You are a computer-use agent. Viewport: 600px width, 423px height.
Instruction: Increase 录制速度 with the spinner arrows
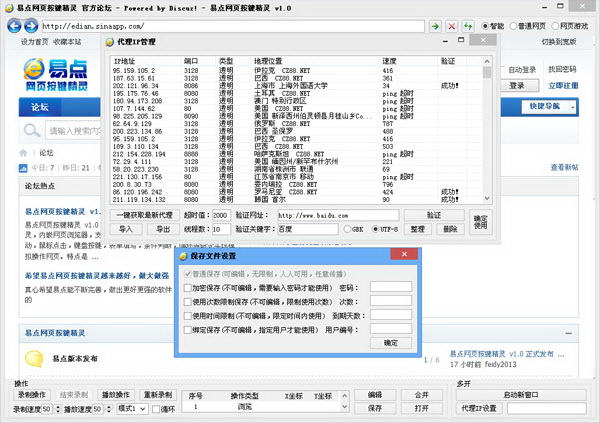point(58,407)
